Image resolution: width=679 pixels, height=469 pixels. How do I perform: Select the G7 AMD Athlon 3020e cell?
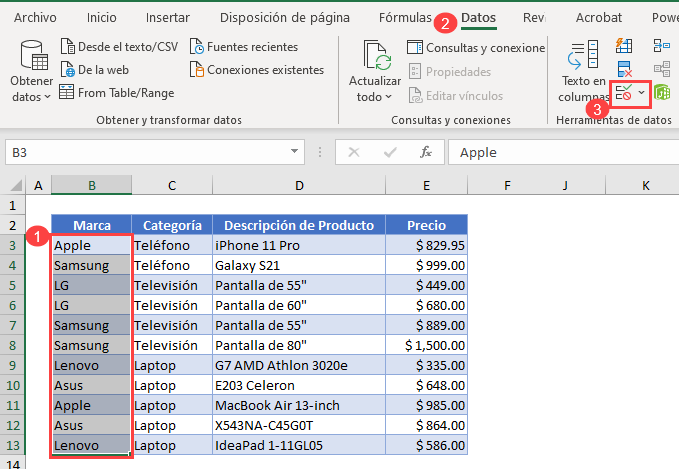pos(299,365)
